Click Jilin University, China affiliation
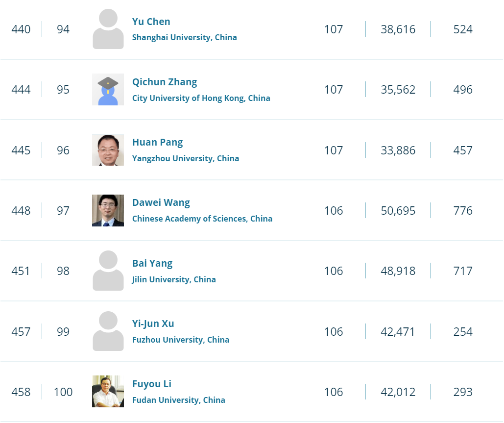 pos(174,279)
